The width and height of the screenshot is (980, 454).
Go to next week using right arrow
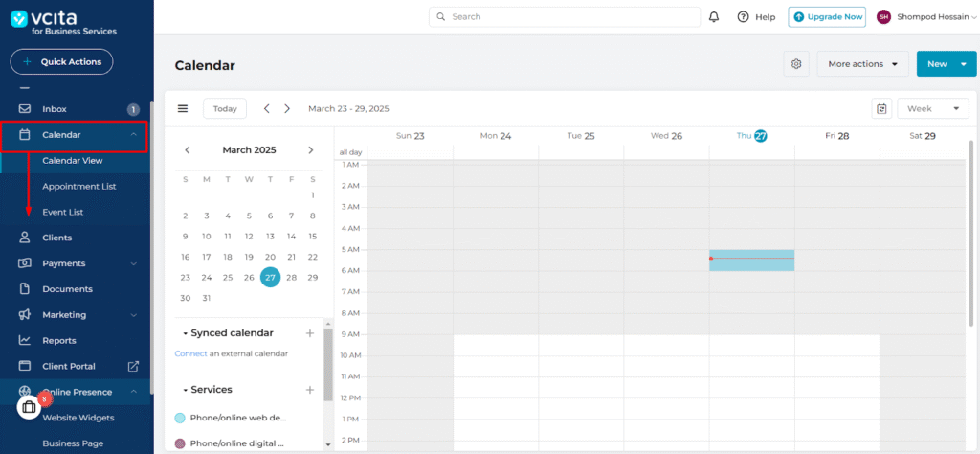pyautogui.click(x=288, y=108)
